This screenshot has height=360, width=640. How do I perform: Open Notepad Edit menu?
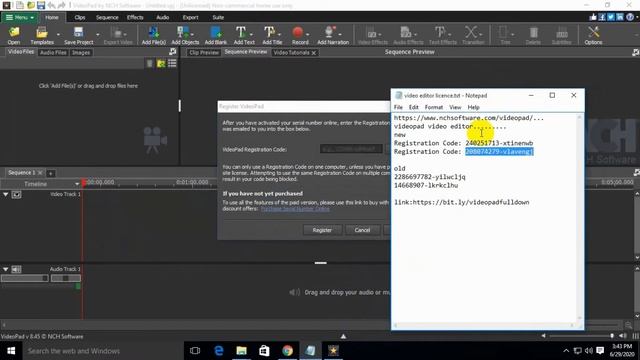(414, 107)
